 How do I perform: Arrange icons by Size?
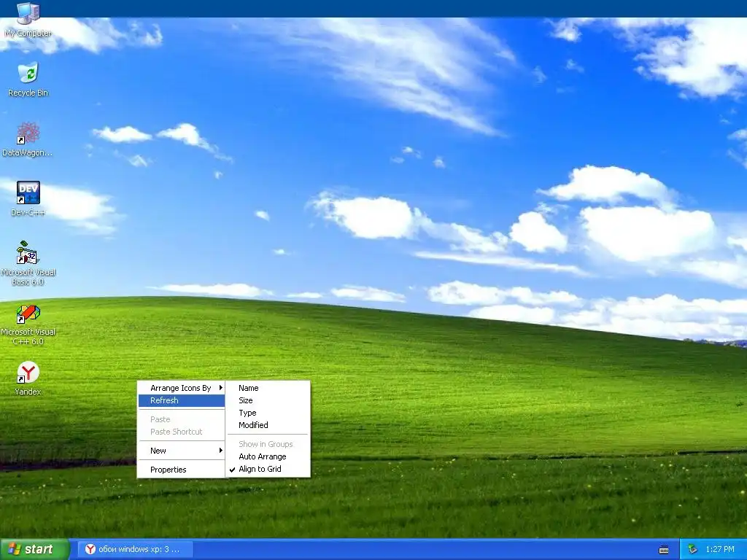[x=268, y=400]
